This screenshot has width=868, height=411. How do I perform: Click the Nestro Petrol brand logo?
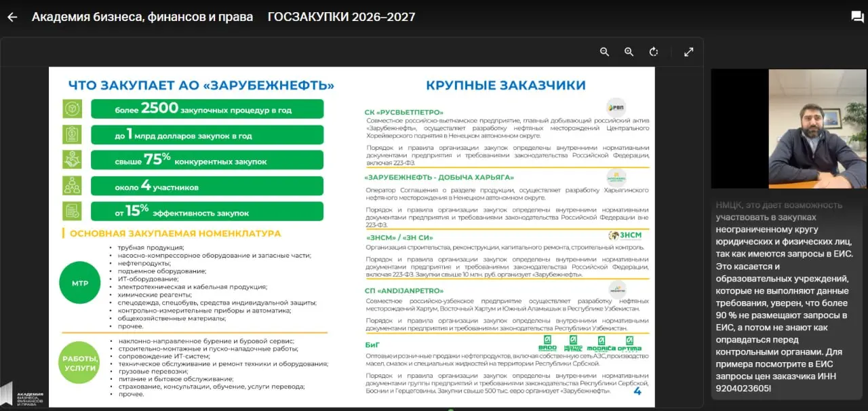(x=573, y=343)
